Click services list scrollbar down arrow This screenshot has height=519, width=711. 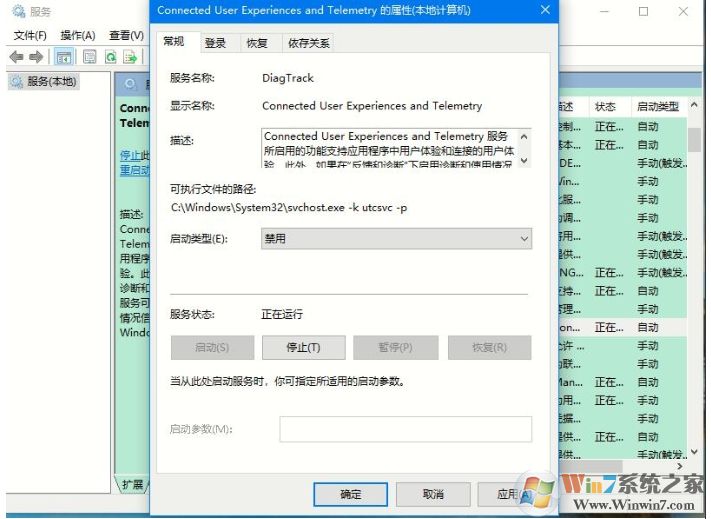pos(694,452)
